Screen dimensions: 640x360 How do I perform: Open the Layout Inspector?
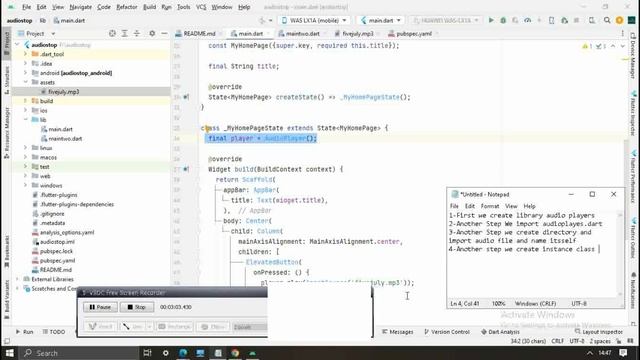click(598, 332)
